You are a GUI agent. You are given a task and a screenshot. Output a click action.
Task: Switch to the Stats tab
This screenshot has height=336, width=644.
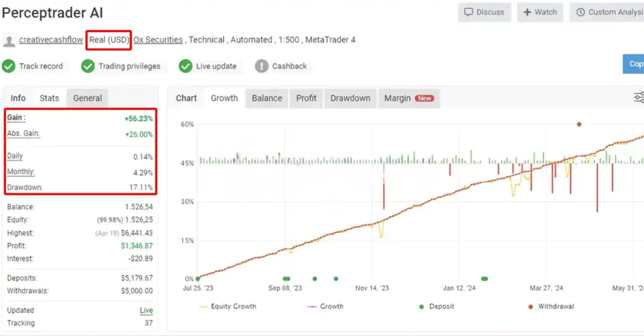[49, 98]
